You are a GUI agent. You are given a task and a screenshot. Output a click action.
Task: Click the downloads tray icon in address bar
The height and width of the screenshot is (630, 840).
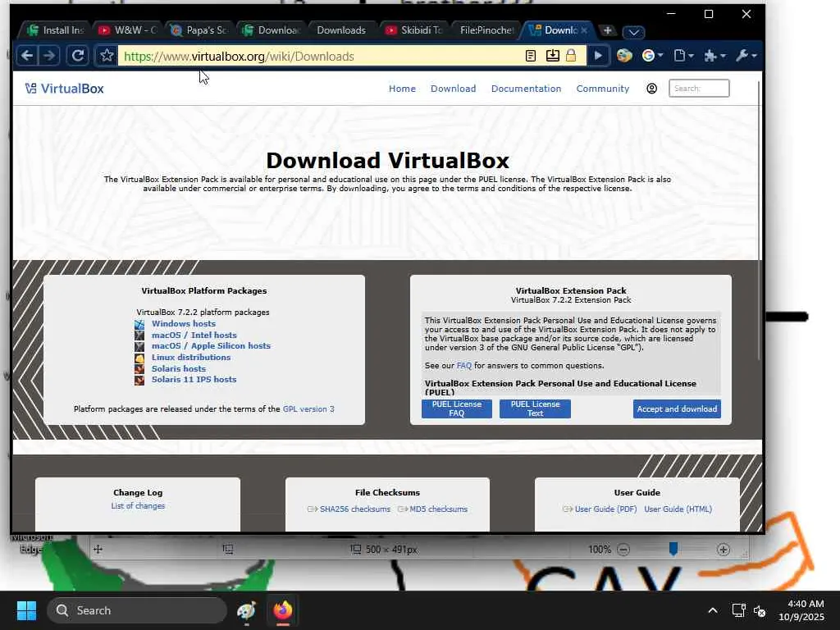pos(552,56)
